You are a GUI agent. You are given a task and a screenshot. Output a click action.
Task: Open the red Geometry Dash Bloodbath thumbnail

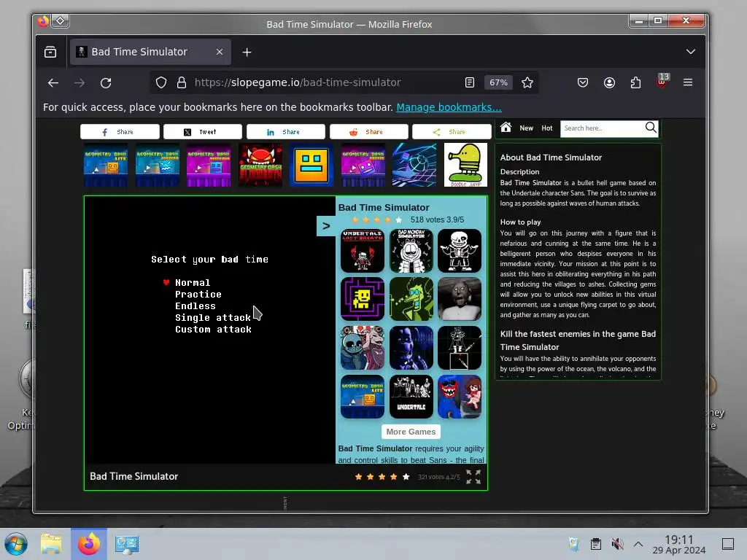[260, 165]
